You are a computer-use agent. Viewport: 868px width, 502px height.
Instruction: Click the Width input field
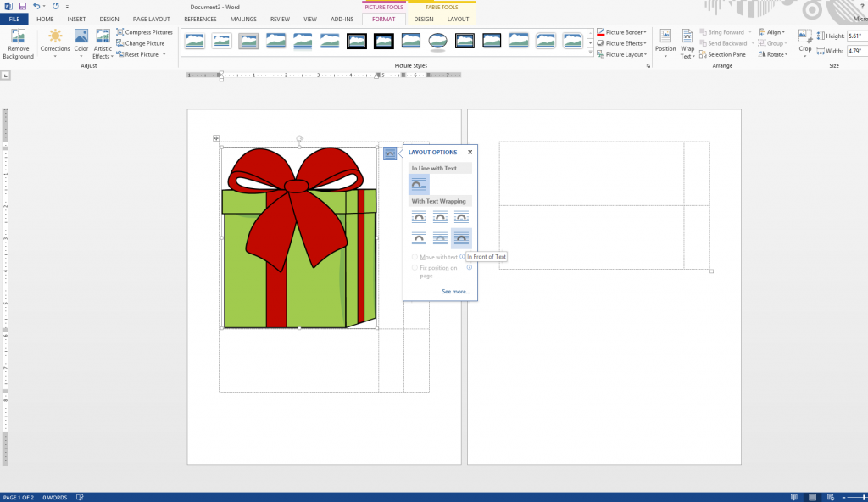tap(857, 51)
